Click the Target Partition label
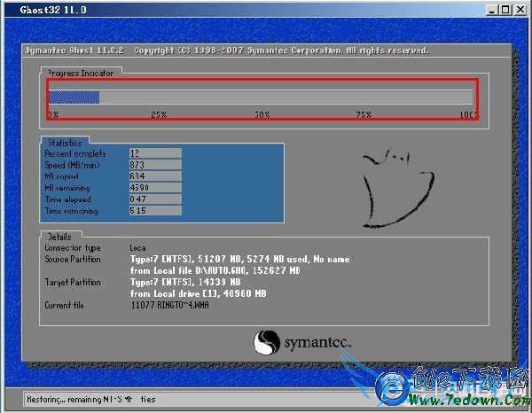Image resolution: width=532 pixels, height=413 pixels. coord(73,282)
